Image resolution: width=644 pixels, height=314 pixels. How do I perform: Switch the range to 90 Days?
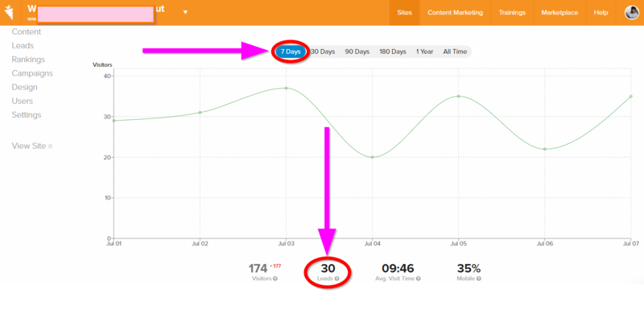coord(357,52)
